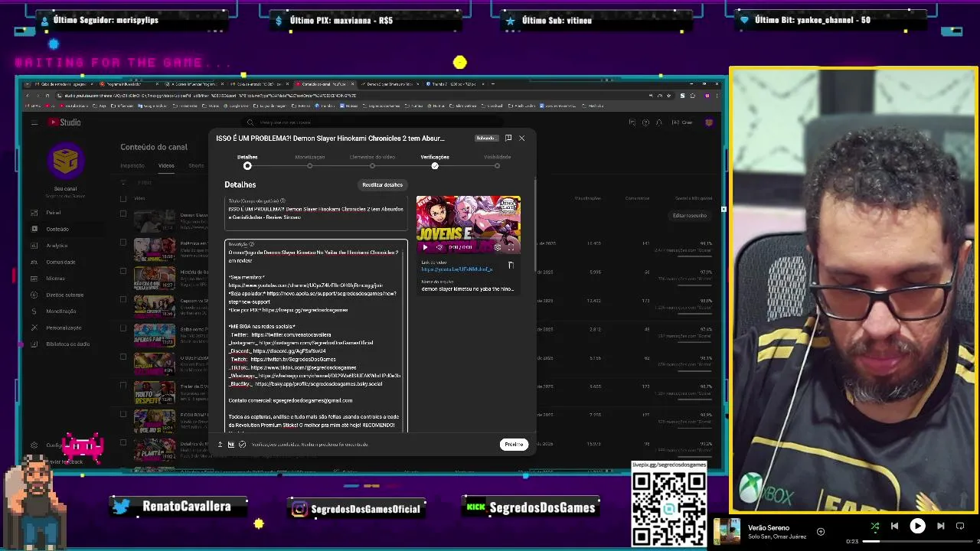Switch to the Vídeos content tab
The height and width of the screenshot is (551, 980).
[x=166, y=165]
